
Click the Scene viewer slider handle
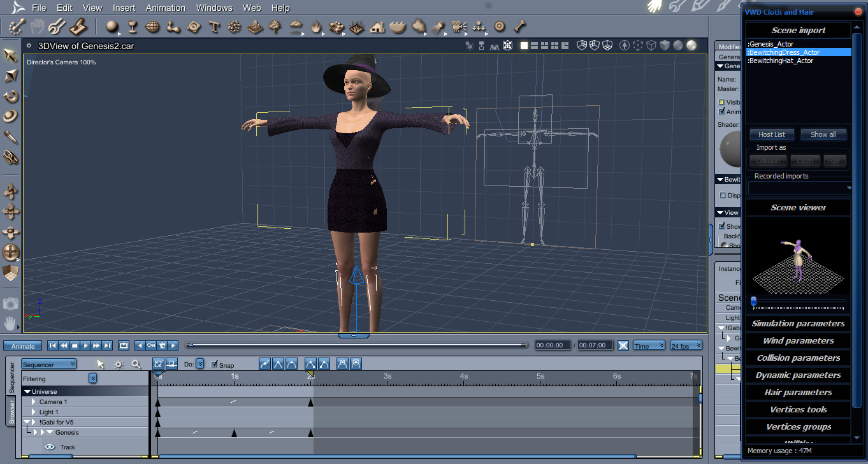tap(753, 301)
